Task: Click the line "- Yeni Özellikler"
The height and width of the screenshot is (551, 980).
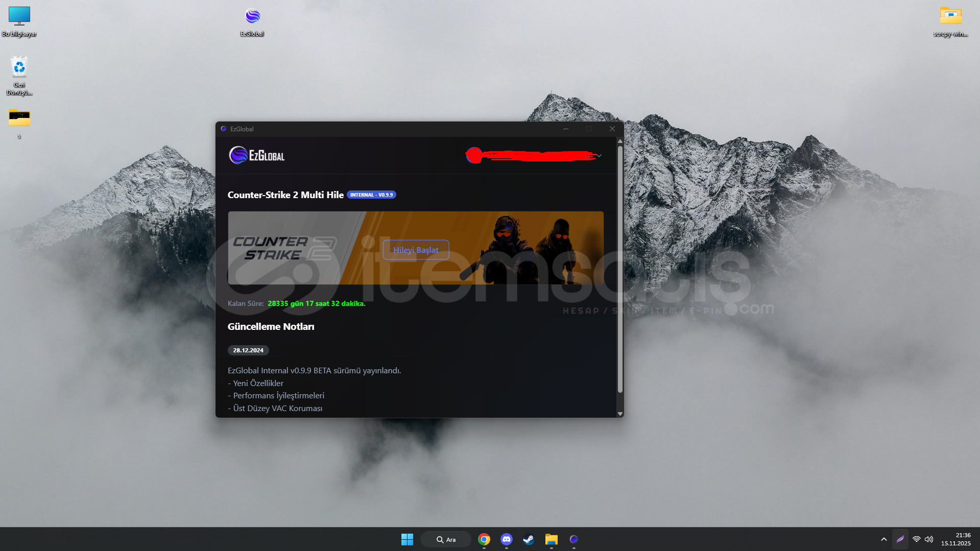Action: point(255,383)
